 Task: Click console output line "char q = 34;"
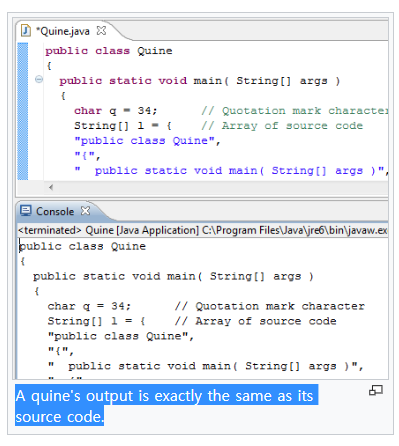point(89,306)
